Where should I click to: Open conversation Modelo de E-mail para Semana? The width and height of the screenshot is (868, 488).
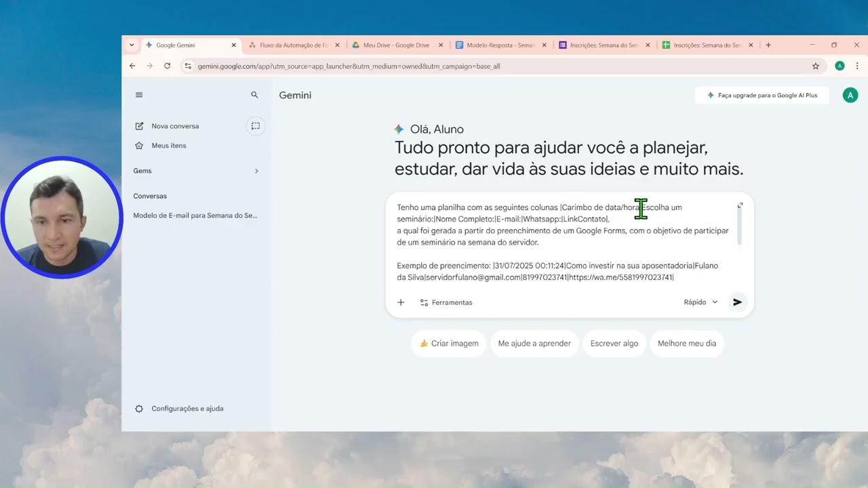tap(195, 216)
